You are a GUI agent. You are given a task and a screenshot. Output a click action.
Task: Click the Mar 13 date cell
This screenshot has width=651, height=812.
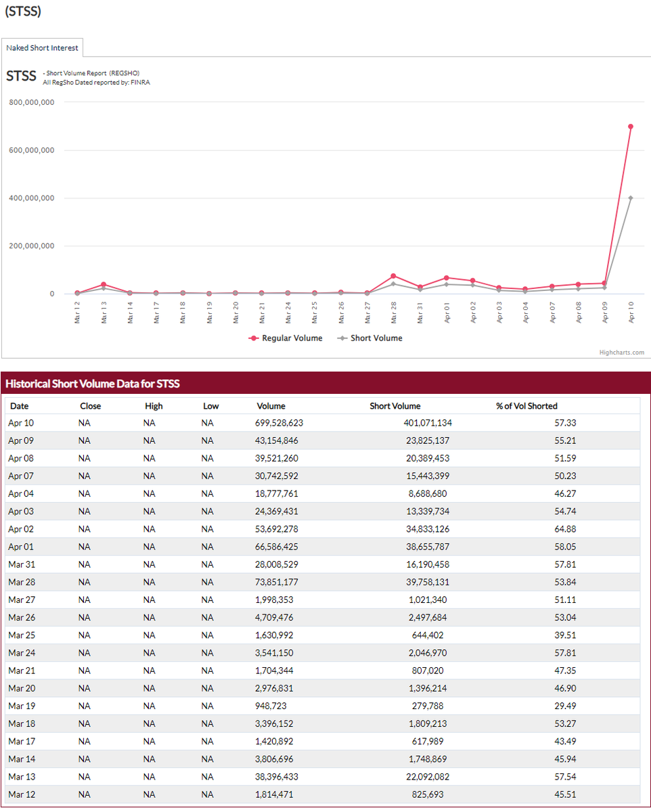(20, 776)
